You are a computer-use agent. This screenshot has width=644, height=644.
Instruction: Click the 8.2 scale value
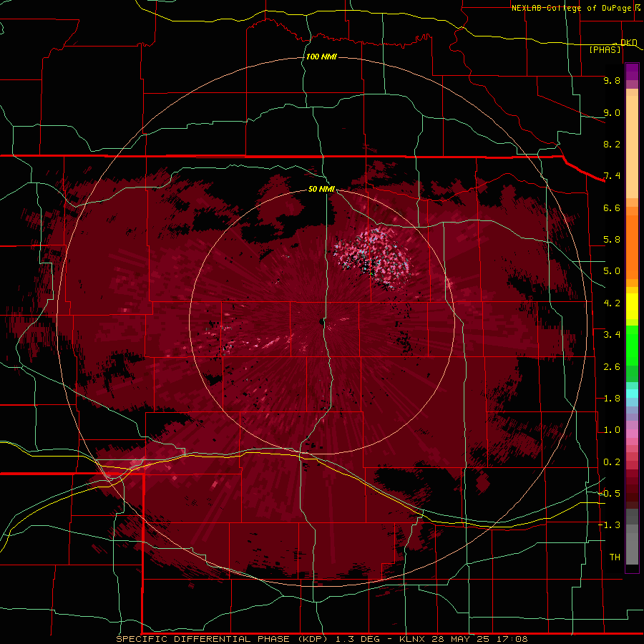coord(612,144)
